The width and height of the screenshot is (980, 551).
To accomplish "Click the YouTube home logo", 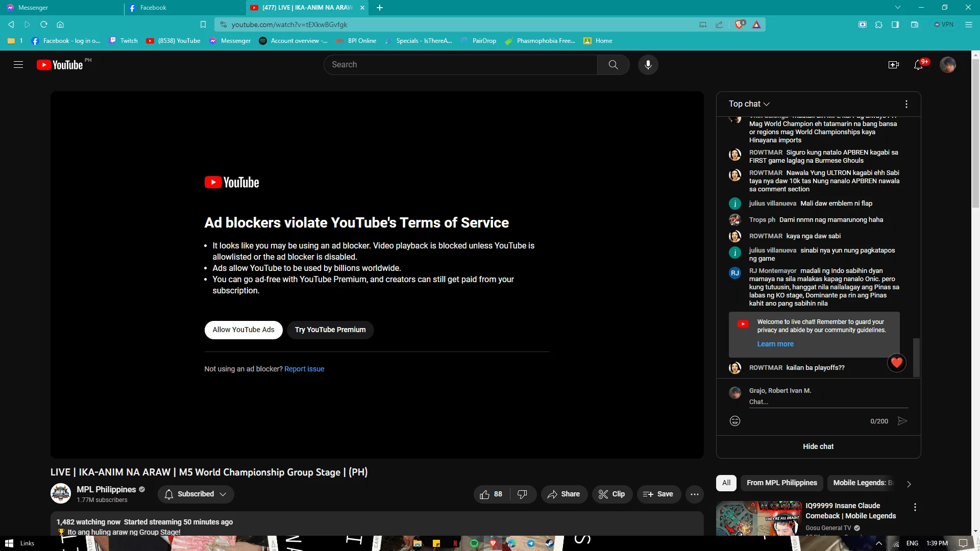I will (60, 65).
